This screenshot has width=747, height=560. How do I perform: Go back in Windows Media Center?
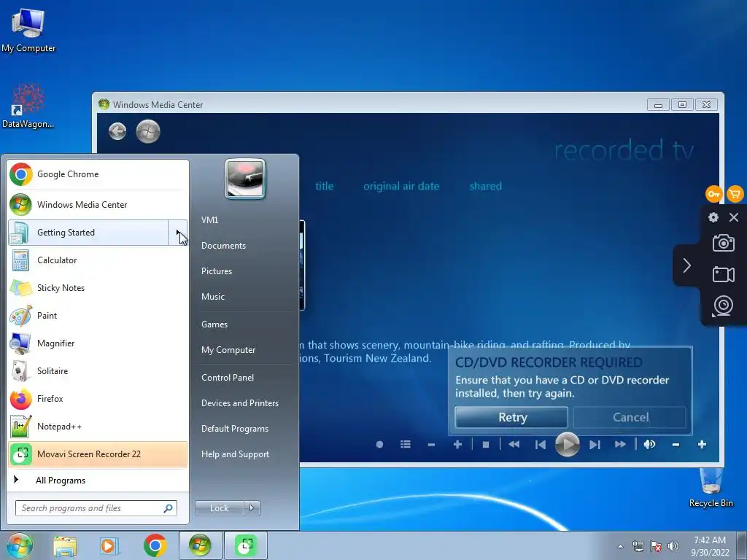pos(117,131)
